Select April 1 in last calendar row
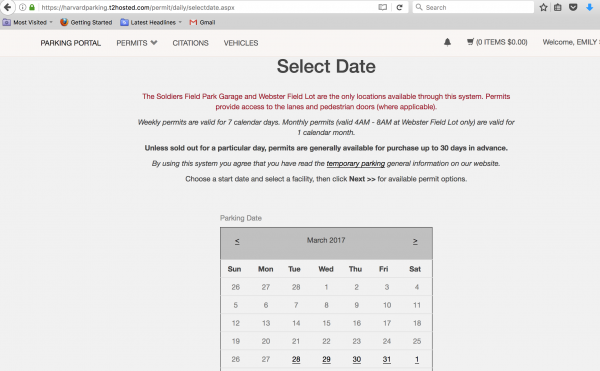The image size is (600, 371). tap(417, 359)
